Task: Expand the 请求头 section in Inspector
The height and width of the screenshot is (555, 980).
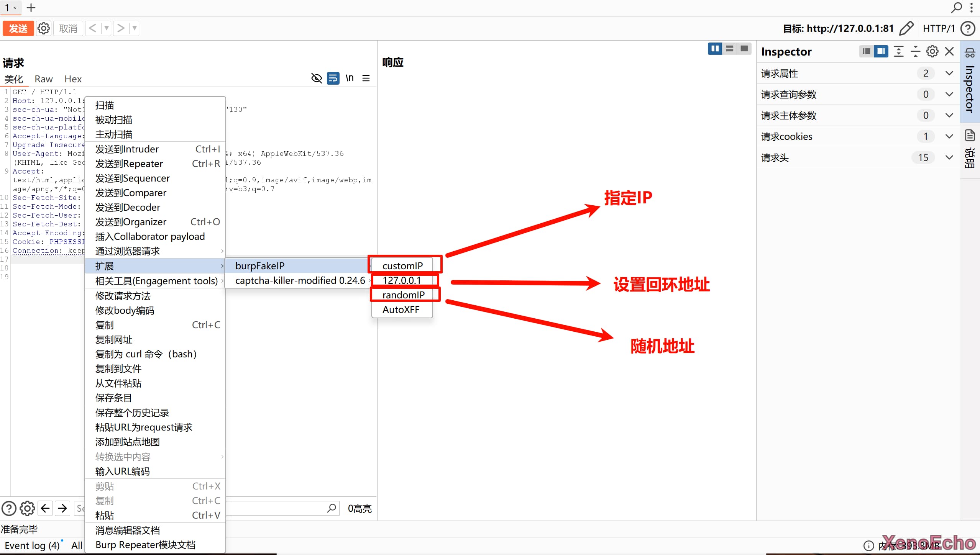Action: 949,157
